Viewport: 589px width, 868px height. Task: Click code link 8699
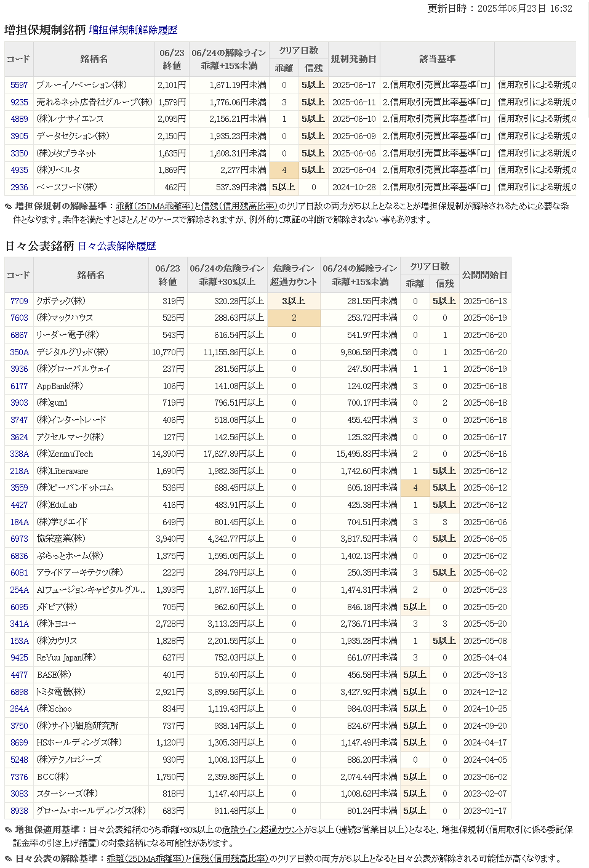tap(19, 742)
